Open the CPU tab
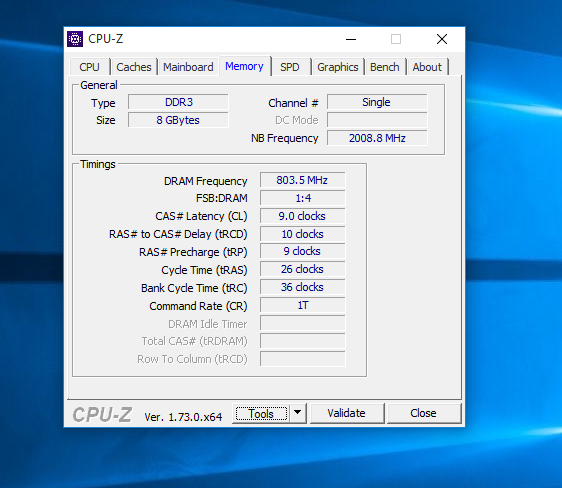The image size is (562, 488). point(89,67)
